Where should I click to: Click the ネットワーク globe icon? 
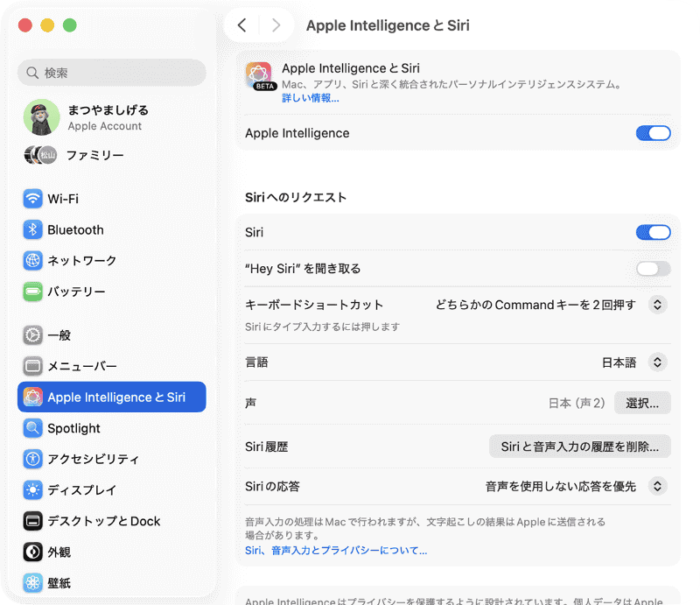click(x=32, y=260)
